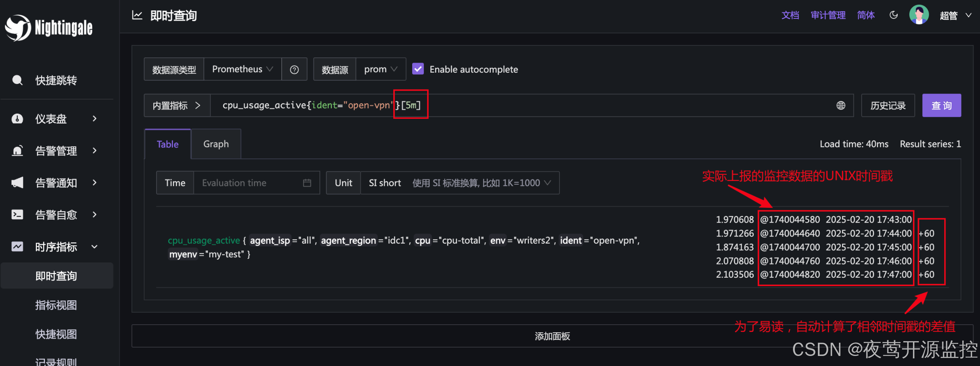The width and height of the screenshot is (980, 366).
Task: Click the chart icon beside 即时查询 title
Action: click(x=137, y=15)
